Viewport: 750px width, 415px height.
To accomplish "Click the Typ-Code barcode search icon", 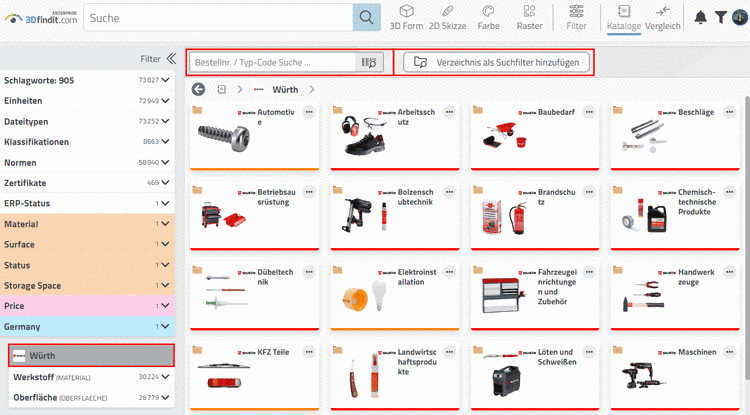I will click(x=369, y=63).
